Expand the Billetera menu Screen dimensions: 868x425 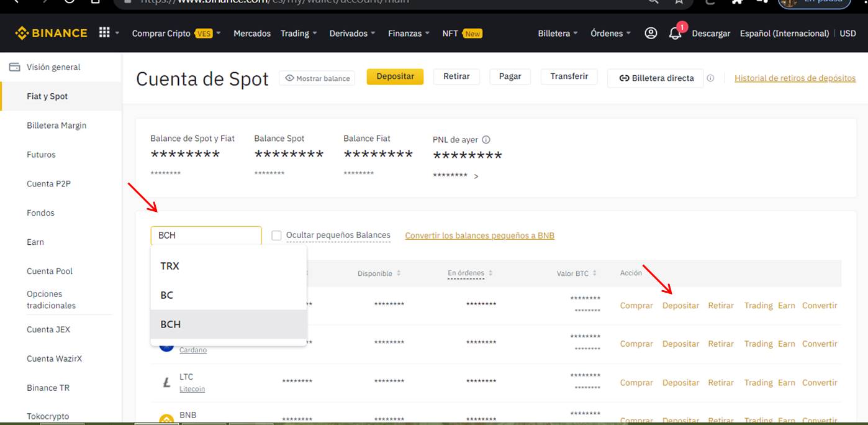(x=558, y=34)
